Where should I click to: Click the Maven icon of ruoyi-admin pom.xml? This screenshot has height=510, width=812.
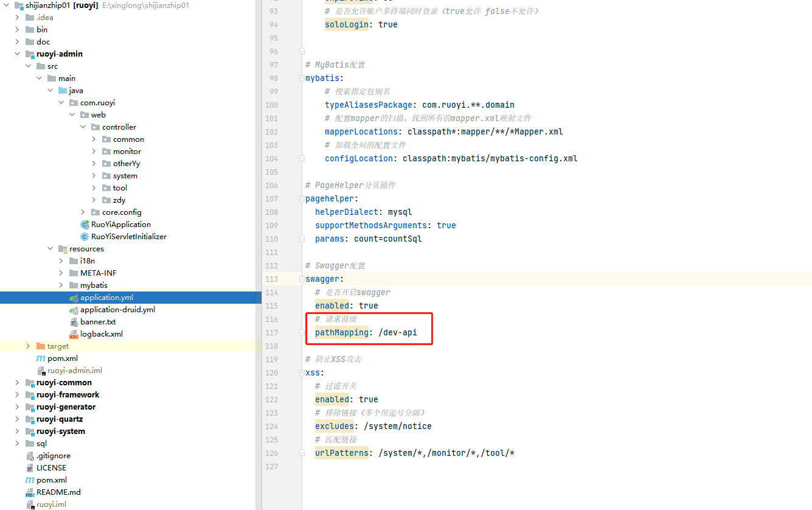point(41,358)
